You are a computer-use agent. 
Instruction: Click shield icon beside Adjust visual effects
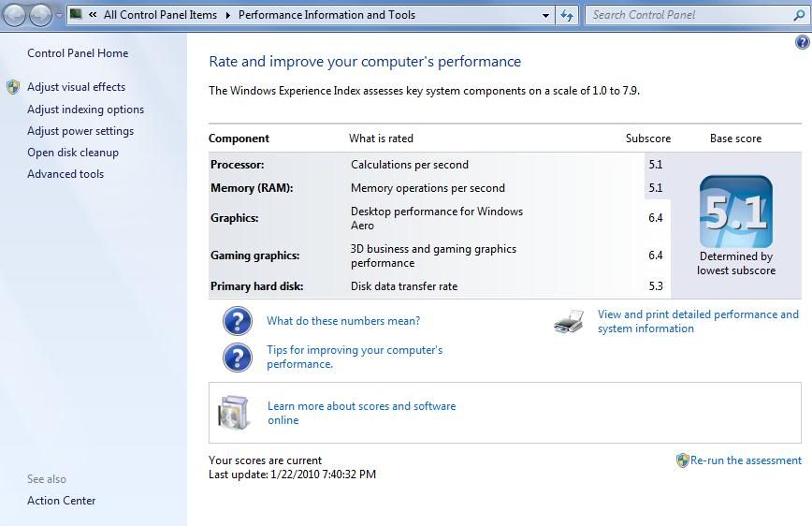(x=13, y=87)
